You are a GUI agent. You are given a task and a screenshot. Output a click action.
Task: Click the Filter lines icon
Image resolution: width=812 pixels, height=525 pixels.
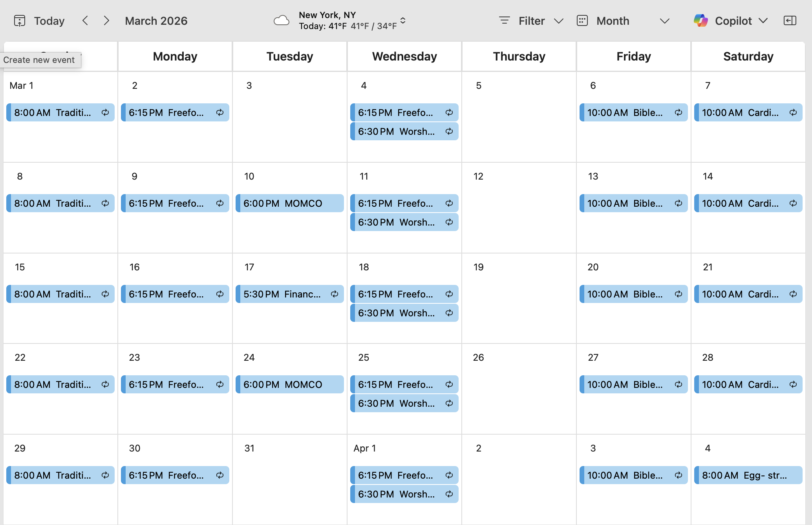pyautogui.click(x=504, y=21)
